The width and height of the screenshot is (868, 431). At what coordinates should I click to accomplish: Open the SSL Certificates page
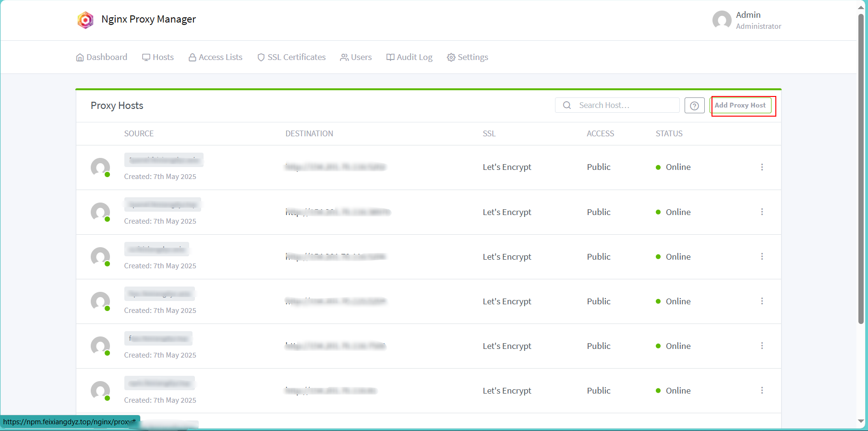pos(291,57)
